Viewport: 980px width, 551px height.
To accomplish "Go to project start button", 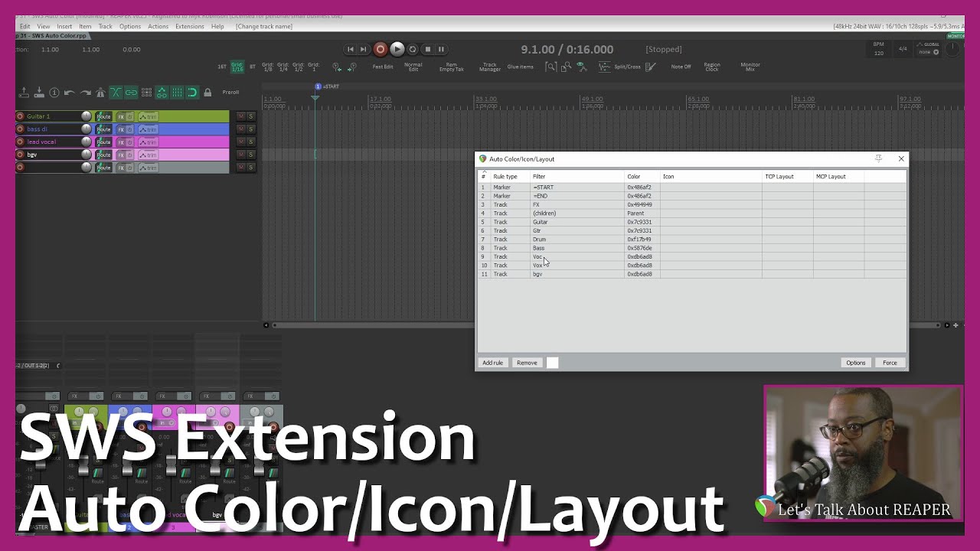I will [351, 49].
